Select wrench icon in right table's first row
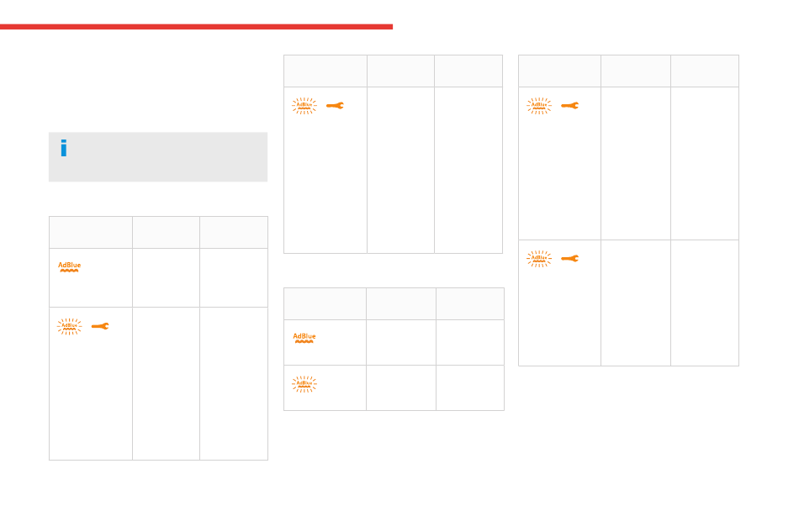This screenshot has width=799, height=532. click(570, 106)
